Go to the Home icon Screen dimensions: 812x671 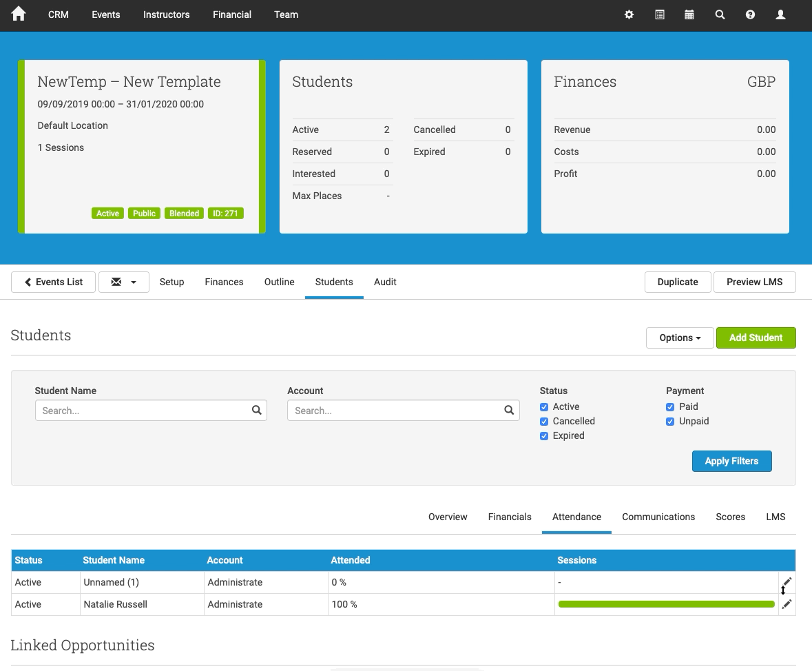pyautogui.click(x=18, y=14)
